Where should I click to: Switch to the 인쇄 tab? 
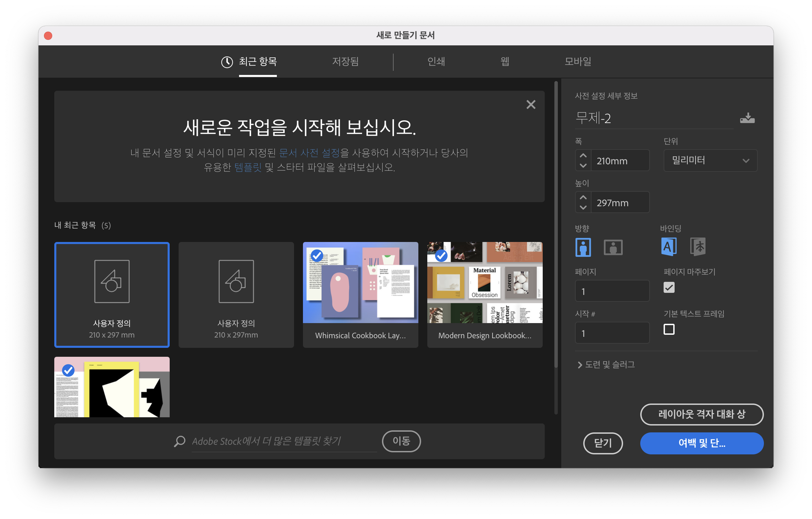click(436, 62)
